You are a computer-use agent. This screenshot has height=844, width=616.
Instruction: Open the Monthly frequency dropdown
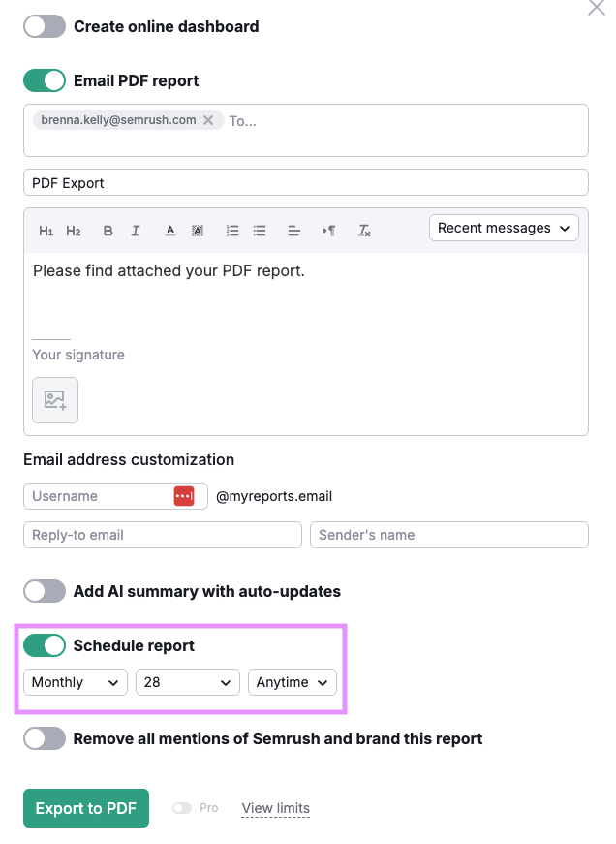pyautogui.click(x=76, y=682)
